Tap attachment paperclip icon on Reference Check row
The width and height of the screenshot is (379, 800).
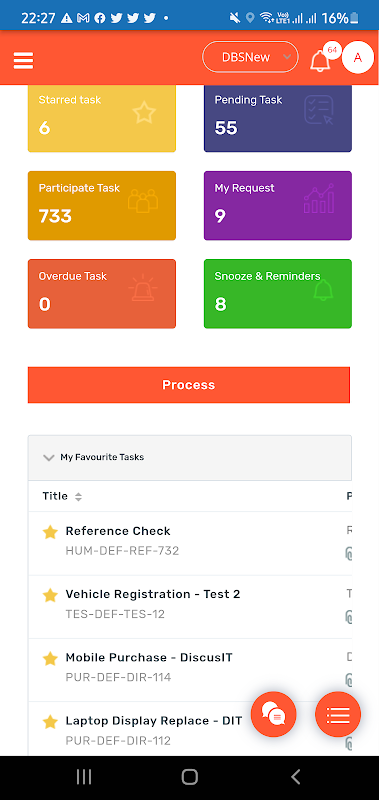[x=349, y=554]
